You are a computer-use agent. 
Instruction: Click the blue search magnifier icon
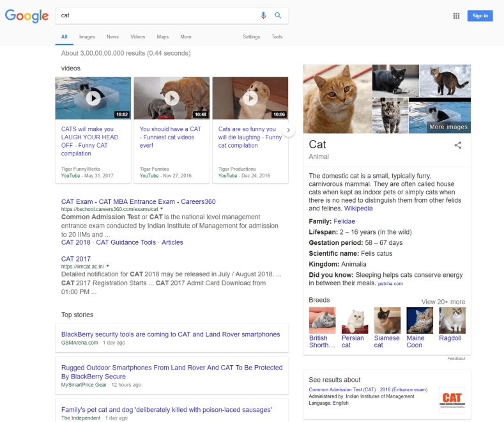(278, 15)
